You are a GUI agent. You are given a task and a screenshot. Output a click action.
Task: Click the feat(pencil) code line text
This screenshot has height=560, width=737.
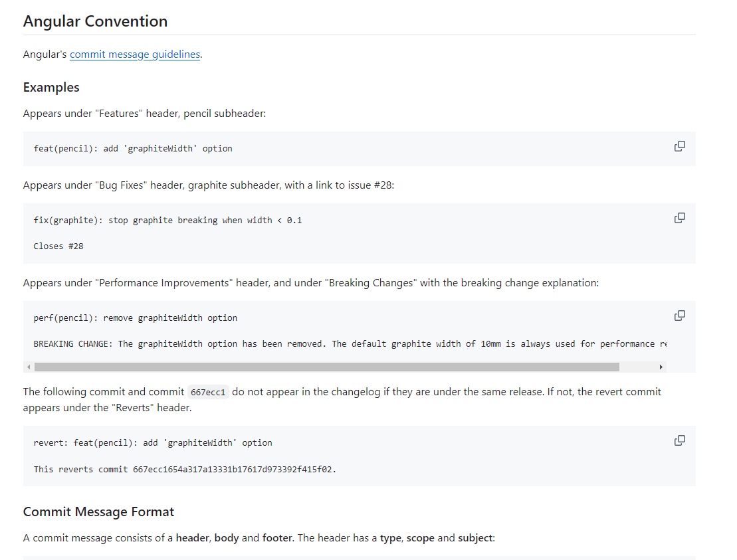point(133,148)
